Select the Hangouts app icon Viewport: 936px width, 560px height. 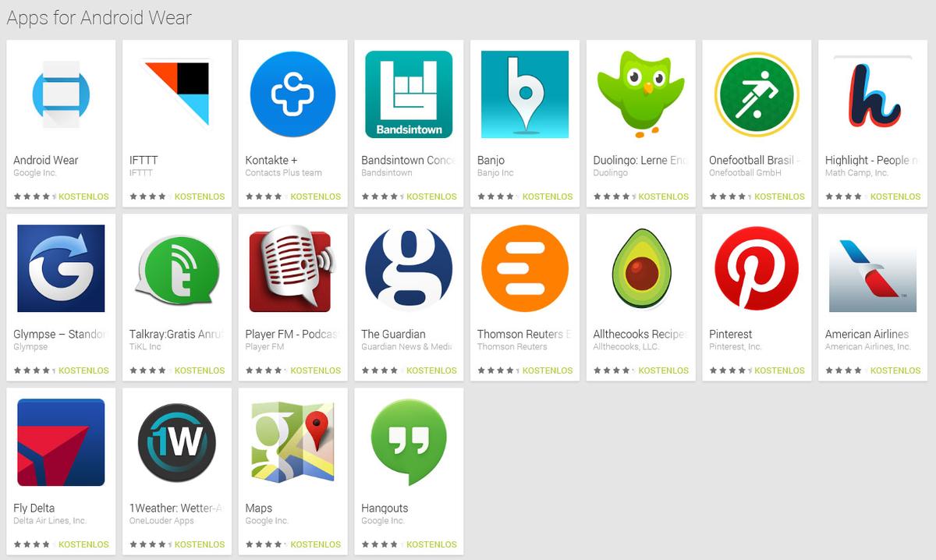[x=409, y=442]
